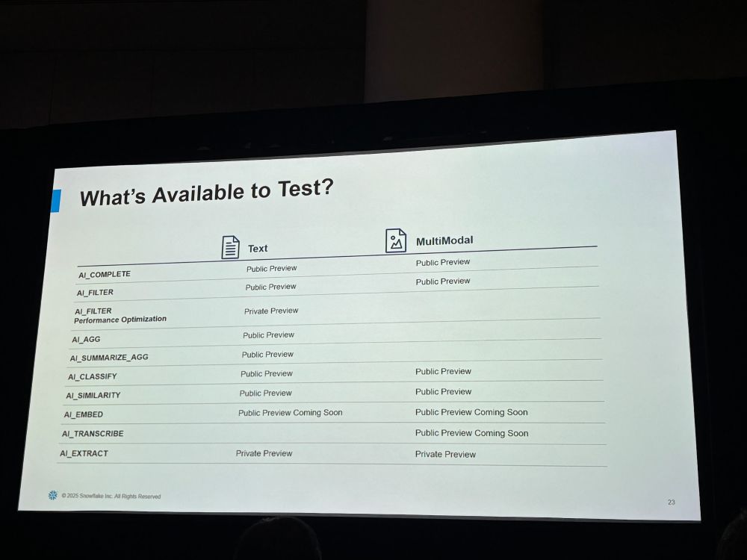The height and width of the screenshot is (560, 747).
Task: Click the slide number 23
Action: [672, 502]
